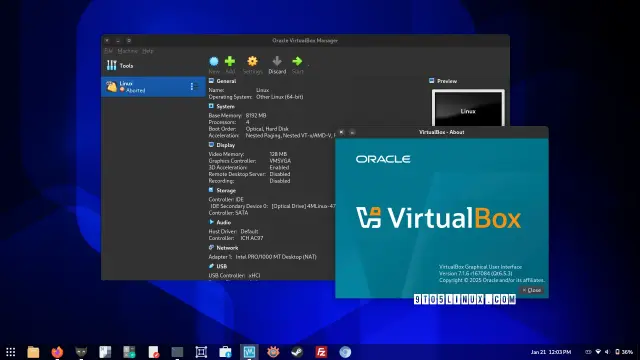Click the USB section icon
The image size is (640, 360).
pos(211,266)
